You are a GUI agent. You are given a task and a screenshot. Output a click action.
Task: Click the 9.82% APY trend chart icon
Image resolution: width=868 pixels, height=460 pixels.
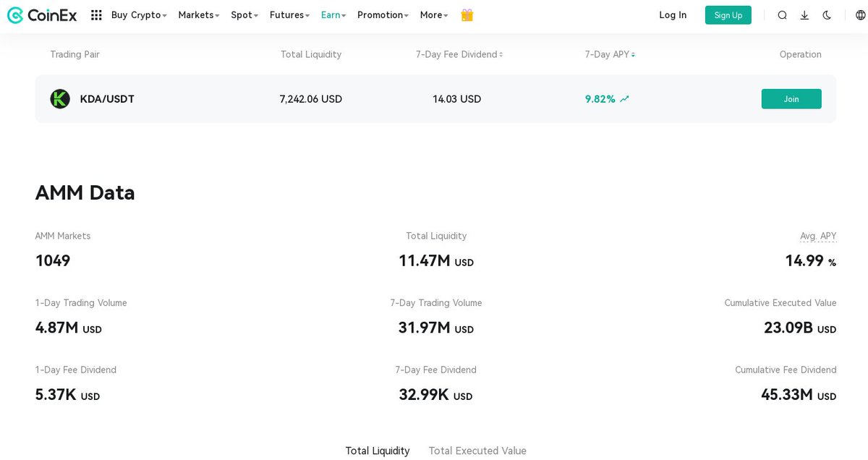(x=624, y=99)
